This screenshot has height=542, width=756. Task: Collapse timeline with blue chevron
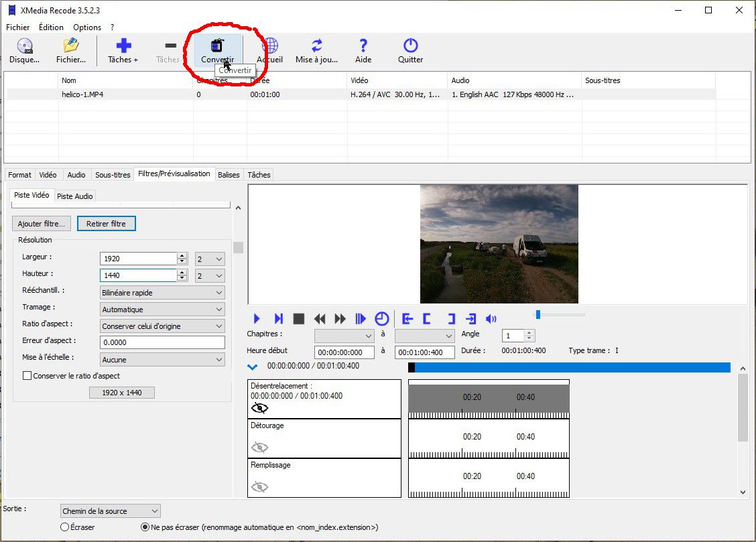point(252,366)
